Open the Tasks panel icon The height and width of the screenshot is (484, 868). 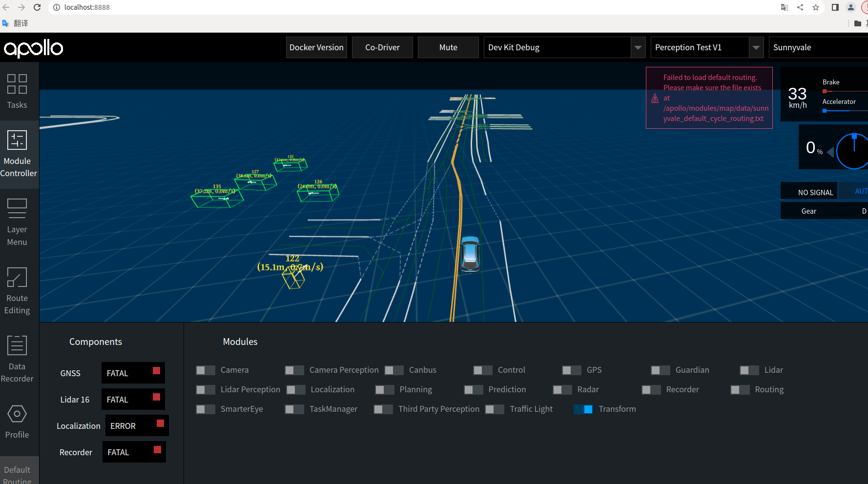click(17, 84)
